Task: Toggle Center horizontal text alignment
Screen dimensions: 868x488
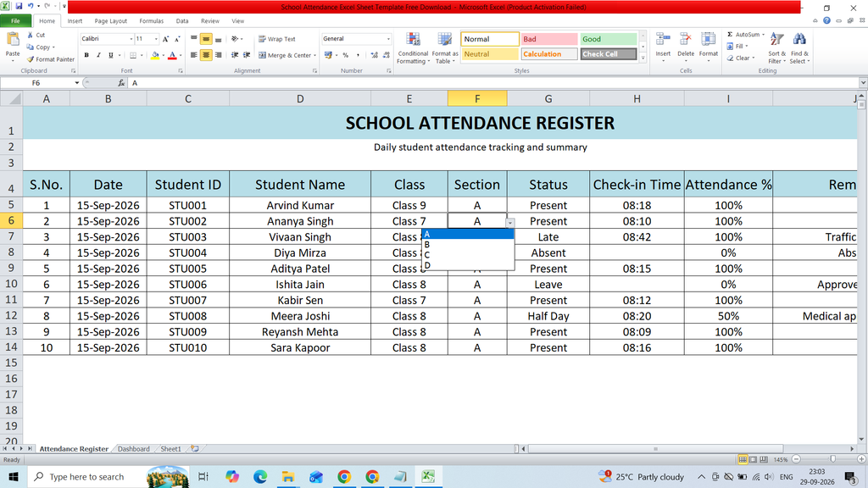Action: 206,55
